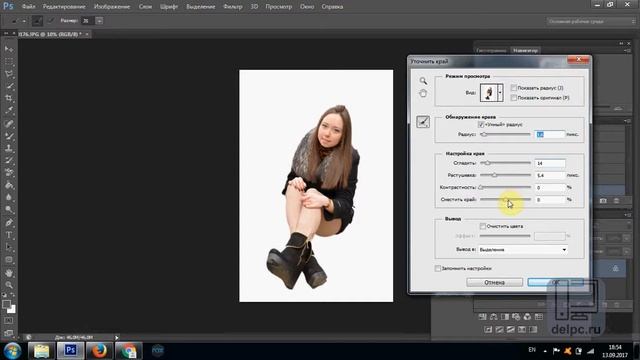Screen dimensions: 640x360
Task: Open brush size picker dropdown in options bar
Action: (99, 20)
